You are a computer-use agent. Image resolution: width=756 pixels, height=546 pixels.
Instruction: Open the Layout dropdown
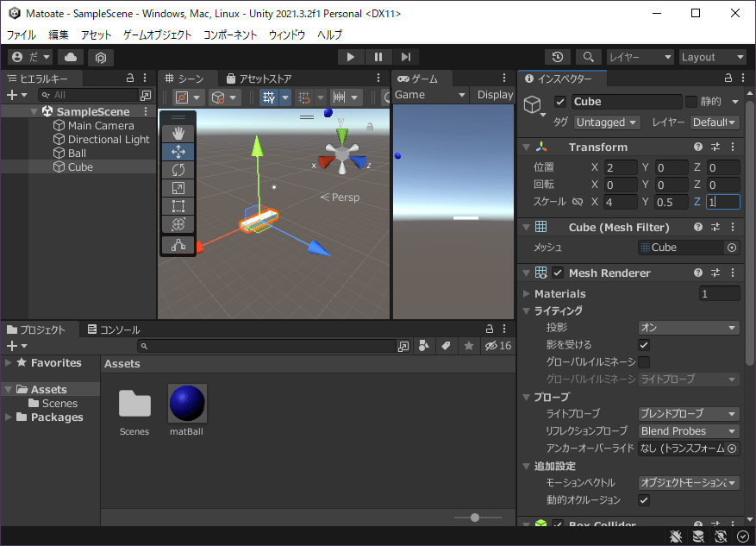(713, 57)
